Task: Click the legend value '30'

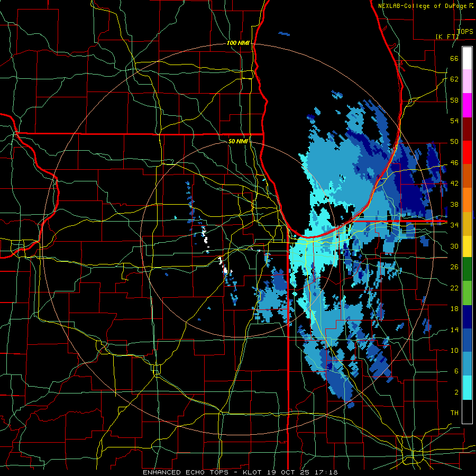Action: tap(454, 246)
